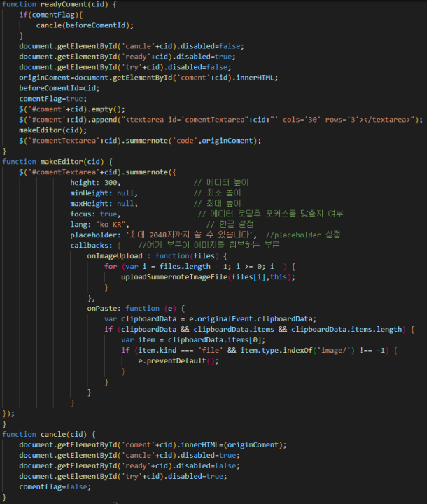Image resolution: width=427 pixels, height=504 pixels.
Task: Click the comentFlag=true statement
Action: tap(52, 99)
